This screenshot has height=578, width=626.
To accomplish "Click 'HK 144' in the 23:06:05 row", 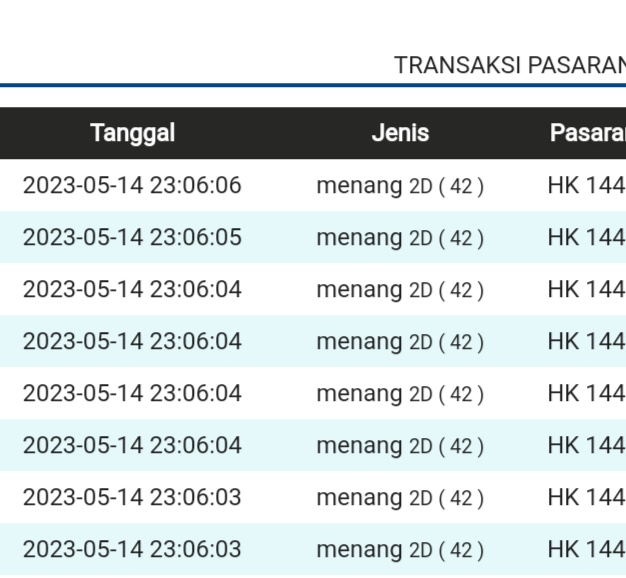I will (586, 238).
